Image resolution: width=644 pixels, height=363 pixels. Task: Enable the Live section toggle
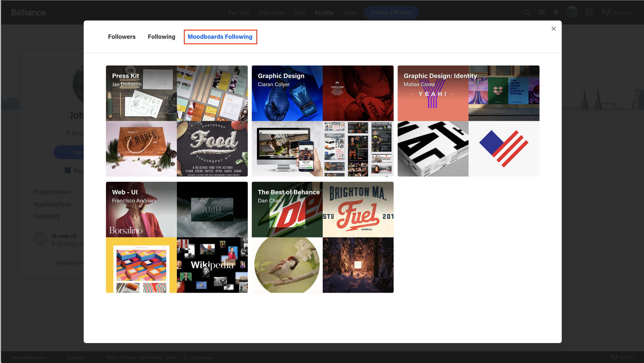[x=299, y=12]
